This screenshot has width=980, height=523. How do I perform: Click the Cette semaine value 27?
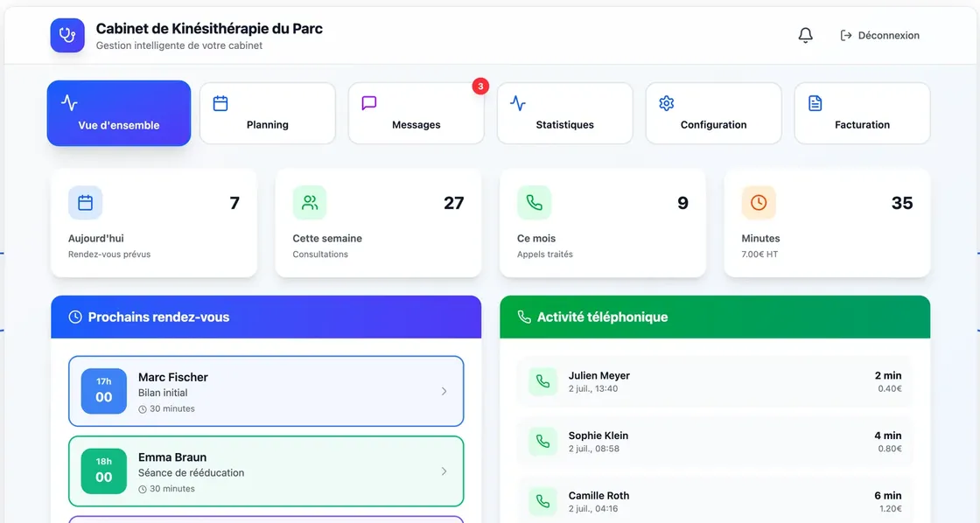[454, 203]
